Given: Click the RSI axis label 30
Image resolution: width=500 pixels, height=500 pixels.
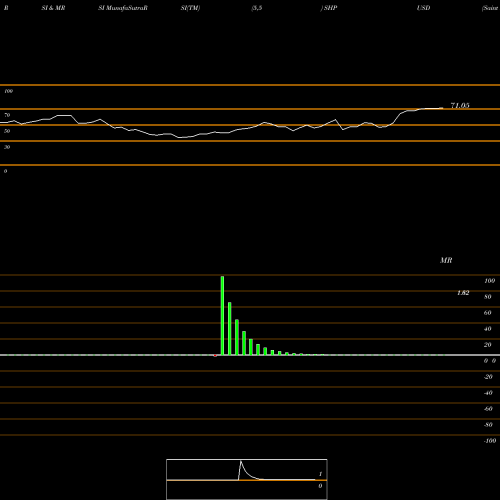Looking at the screenshot, I should (x=7, y=147).
